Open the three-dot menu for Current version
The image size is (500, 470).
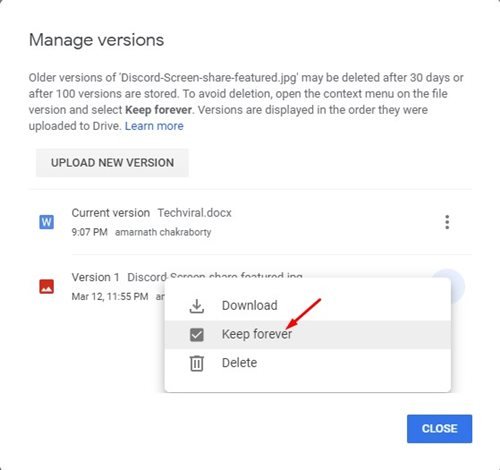(x=447, y=222)
